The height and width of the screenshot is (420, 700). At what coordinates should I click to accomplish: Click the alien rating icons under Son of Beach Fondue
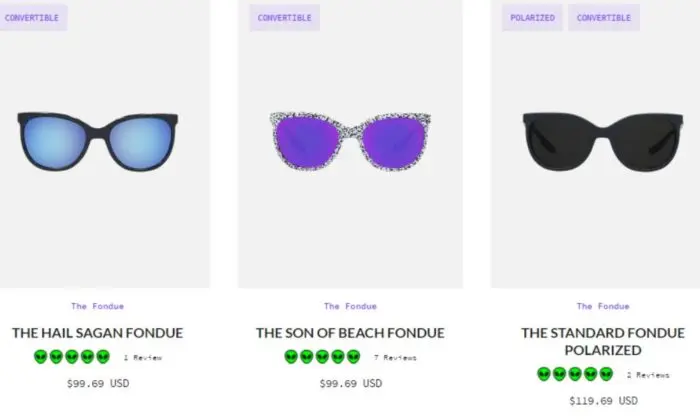[x=322, y=357]
